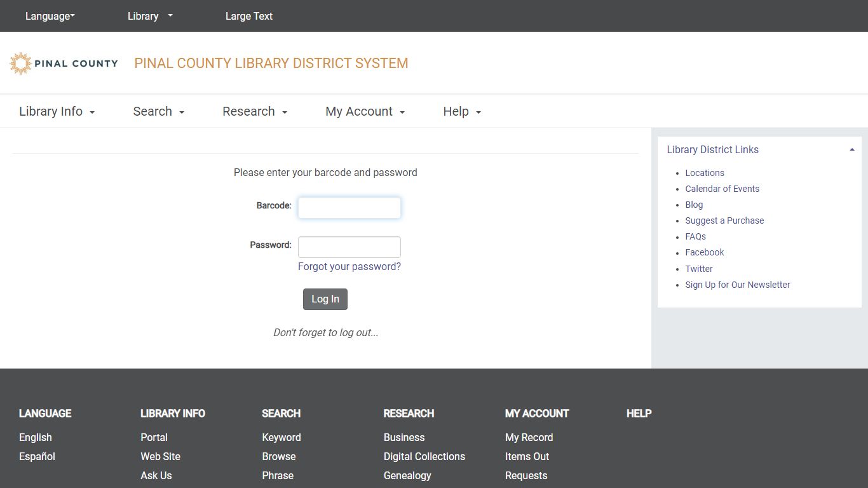
Task: Open Portal link in footer
Action: click(x=154, y=437)
